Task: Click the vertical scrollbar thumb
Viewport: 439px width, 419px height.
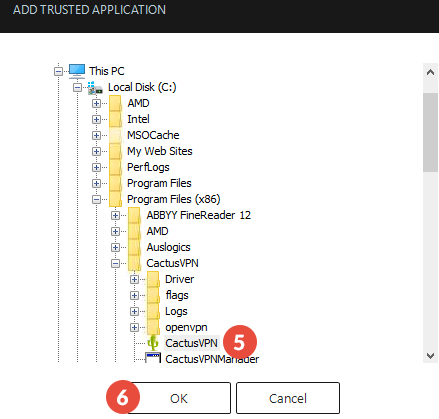Action: pos(430,132)
